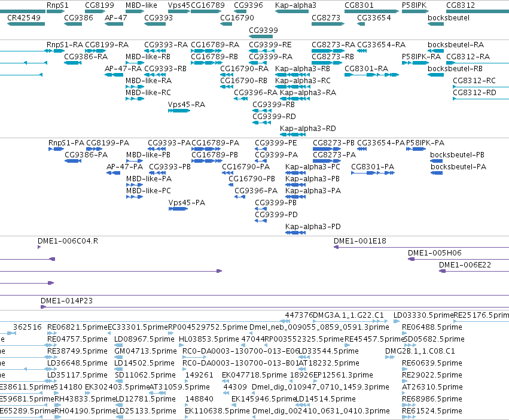
Task: Open the CG8301-RA transcript
Action: click(371, 75)
